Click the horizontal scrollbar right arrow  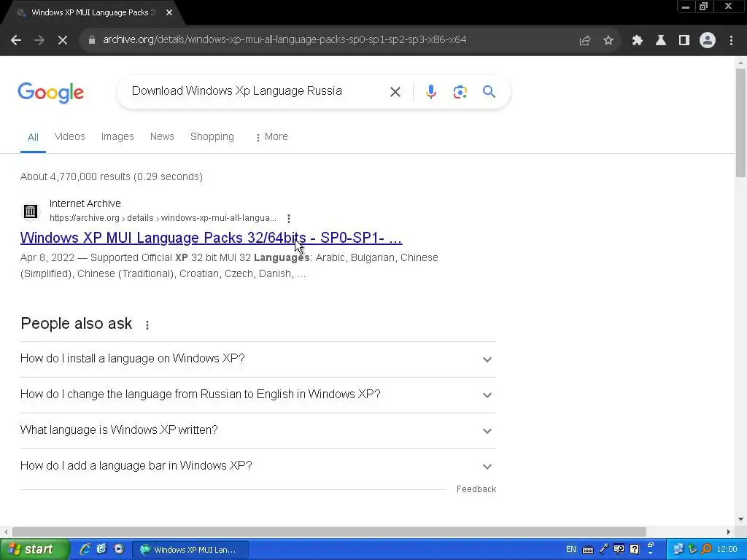pos(728,532)
